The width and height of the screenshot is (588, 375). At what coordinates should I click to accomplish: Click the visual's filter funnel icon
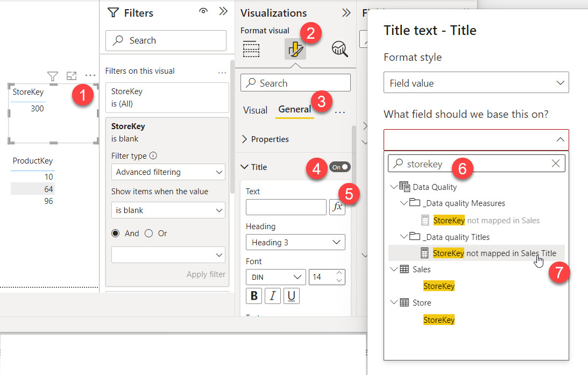point(52,76)
